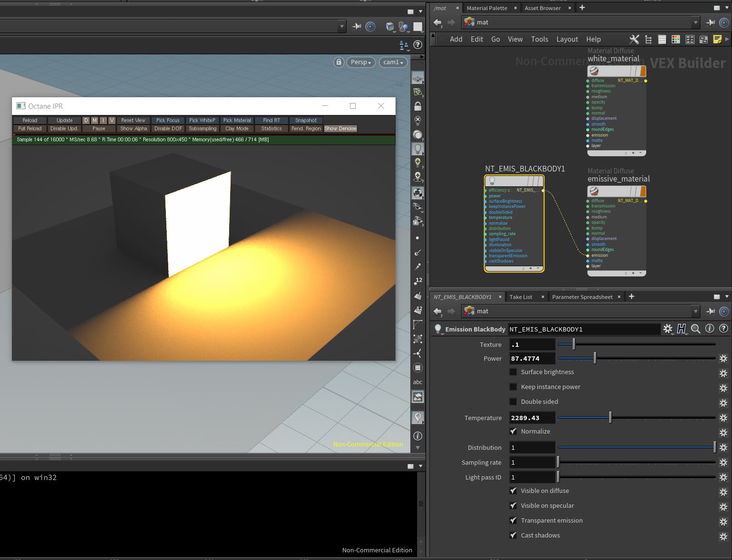Click the search magnifier icon in parameters
The height and width of the screenshot is (560, 732).
point(696,329)
